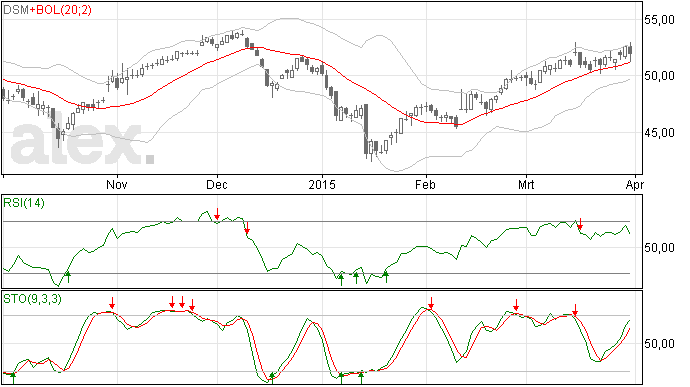Click the Dec date axis label
Viewport: 690px width, 387px height.
tap(217, 184)
